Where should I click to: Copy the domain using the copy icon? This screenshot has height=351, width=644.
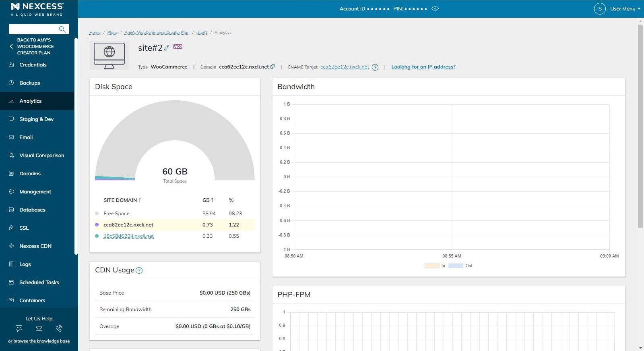click(272, 66)
